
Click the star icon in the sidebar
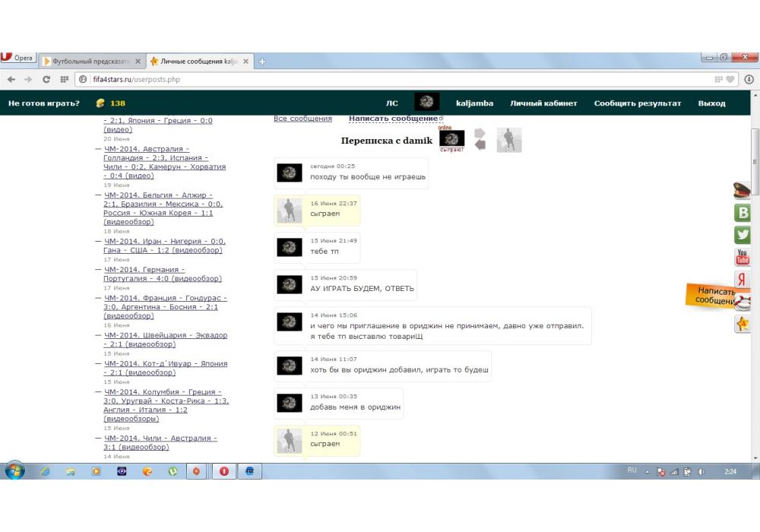[x=743, y=325]
